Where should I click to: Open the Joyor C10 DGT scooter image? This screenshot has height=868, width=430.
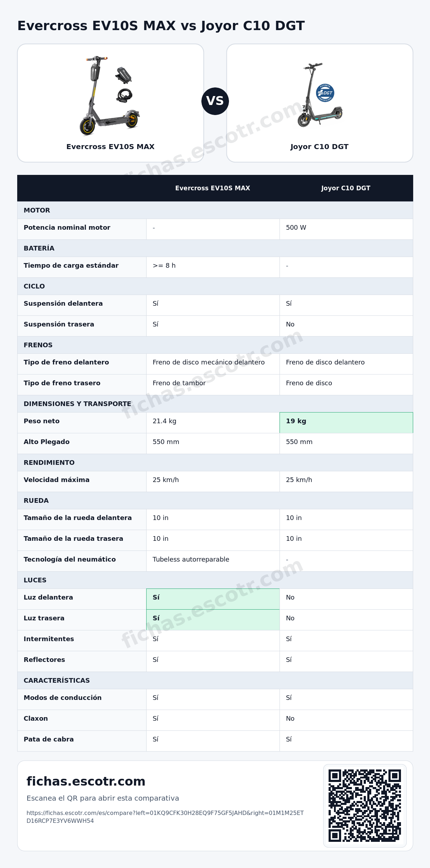tap(319, 96)
